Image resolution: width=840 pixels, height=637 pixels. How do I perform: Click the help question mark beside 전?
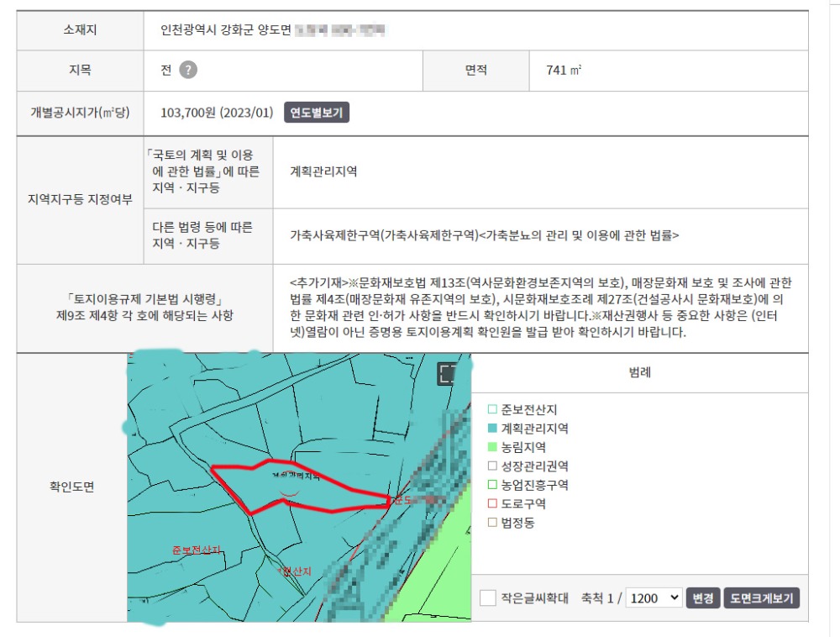tap(189, 71)
